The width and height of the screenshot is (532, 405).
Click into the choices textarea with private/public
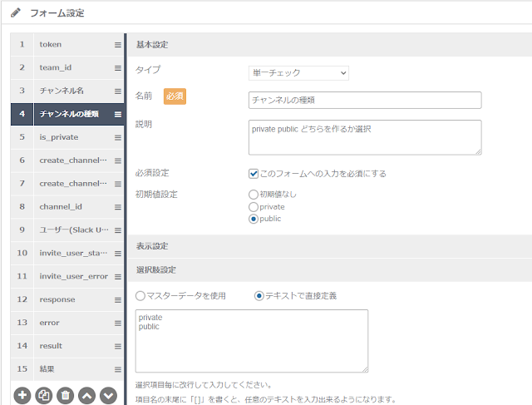coord(252,341)
